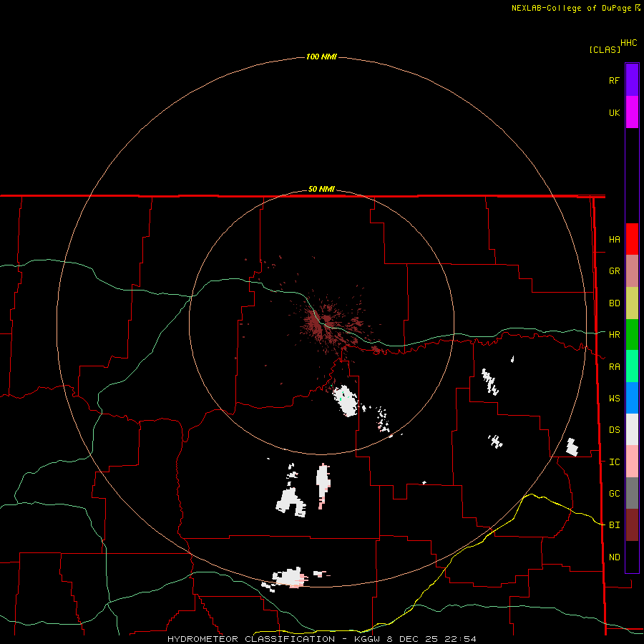This screenshot has width=644, height=644.
Task: Click the GC gray legend swatch
Action: click(632, 493)
